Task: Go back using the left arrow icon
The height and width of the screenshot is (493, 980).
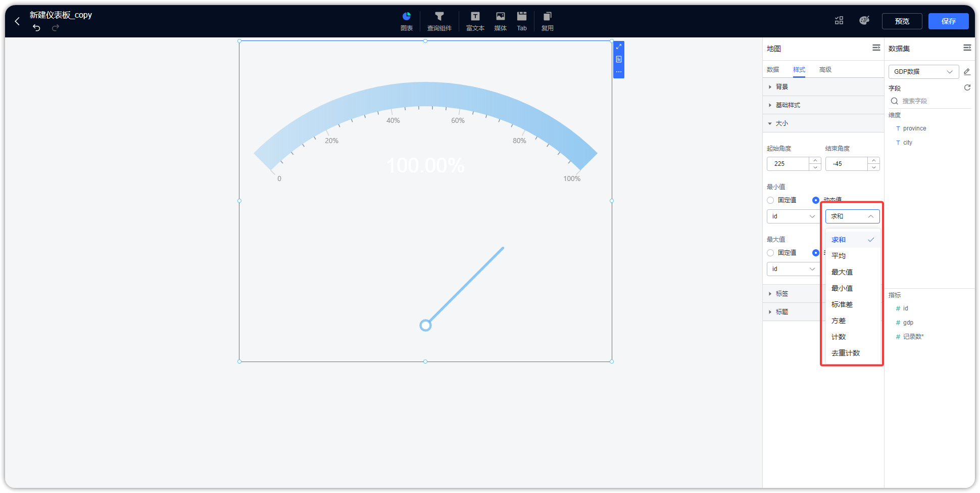Action: point(17,21)
